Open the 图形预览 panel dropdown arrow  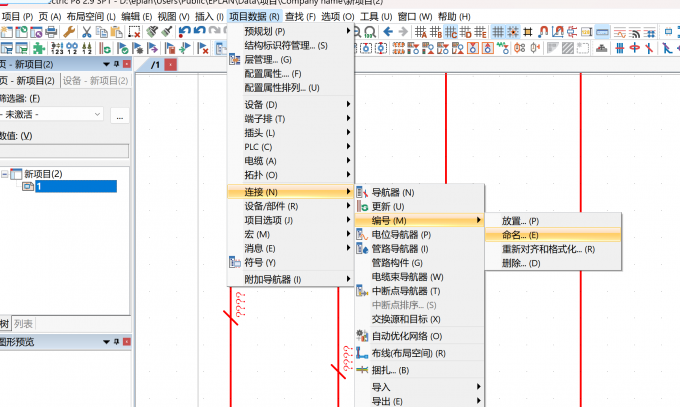click(106, 342)
